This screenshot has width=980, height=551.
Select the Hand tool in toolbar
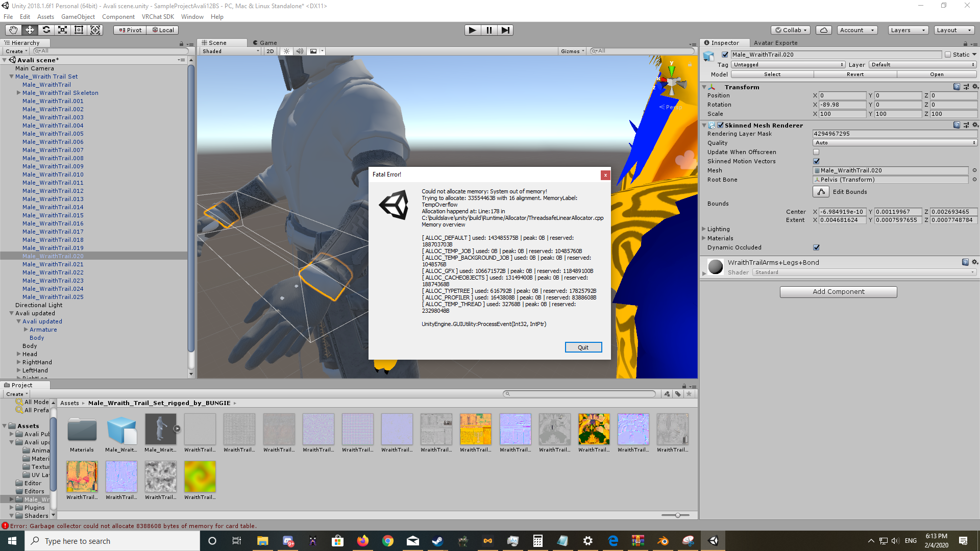coord(13,30)
